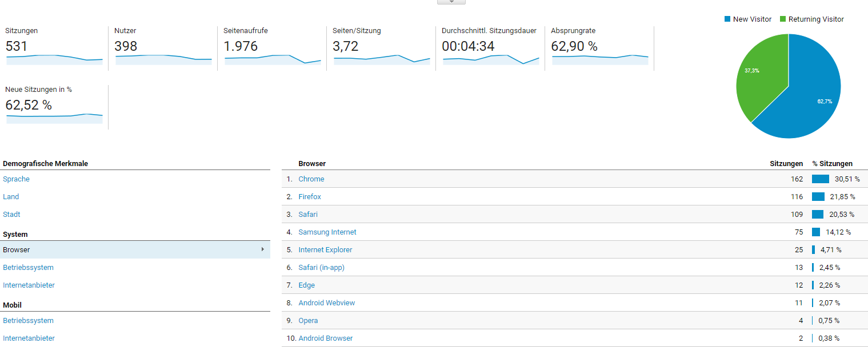Expand the Browser row chevron arrow

[262, 249]
